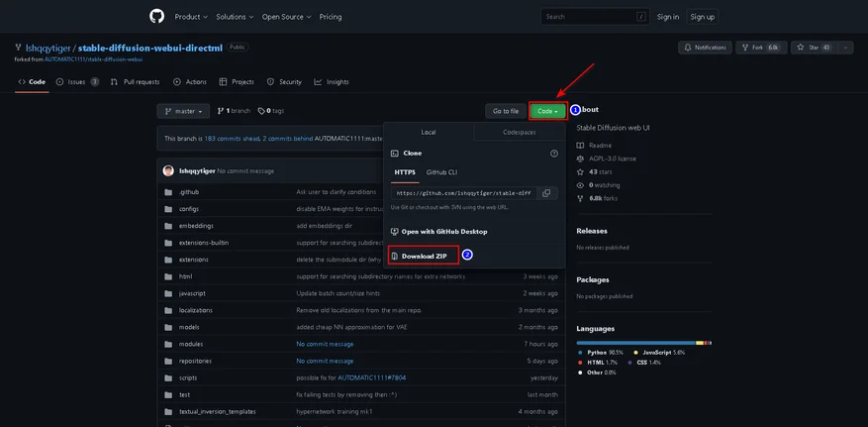The image size is (868, 427).
Task: Open the .github folder
Action: coord(189,192)
